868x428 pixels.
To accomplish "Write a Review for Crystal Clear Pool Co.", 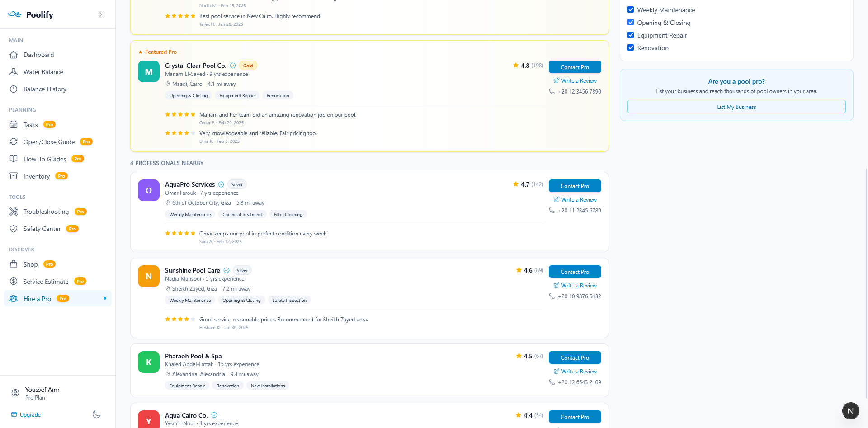I will click(x=575, y=81).
